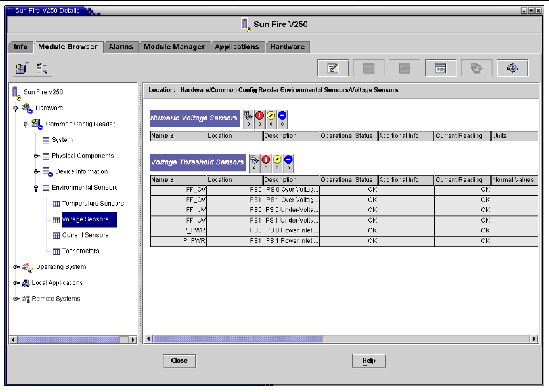Expand the Physical Components node
549x392 pixels.
point(36,156)
